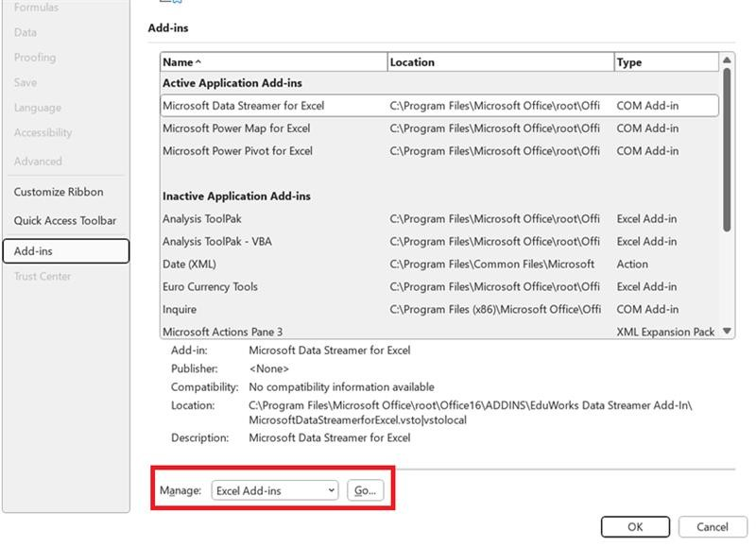Screen dimensions: 756x547
Task: Switch to the Customize Ribbon page
Action: (x=59, y=192)
